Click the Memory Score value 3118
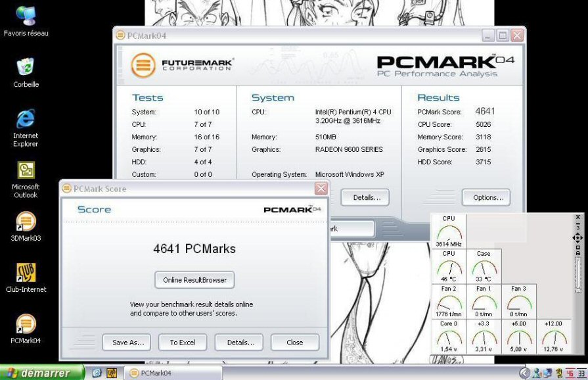This screenshot has height=380, width=588. coord(484,137)
